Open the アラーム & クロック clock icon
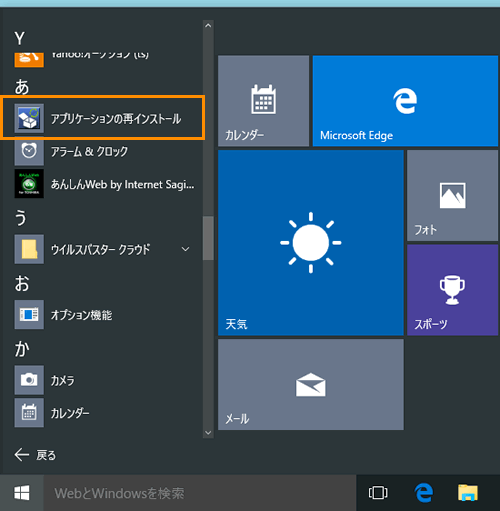The height and width of the screenshot is (511, 500). pyautogui.click(x=29, y=151)
